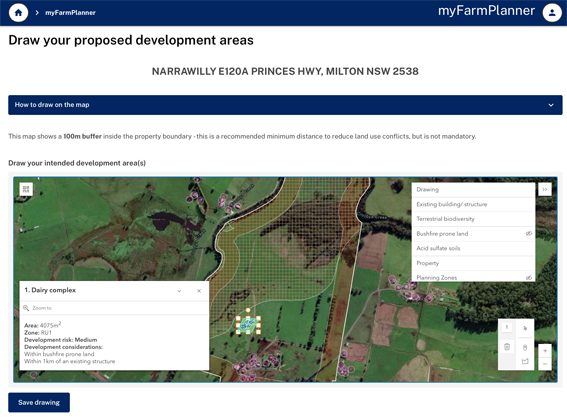The width and height of the screenshot is (567, 419).
Task: Click 'Draw your intended development area(s)' label
Action: [x=77, y=163]
